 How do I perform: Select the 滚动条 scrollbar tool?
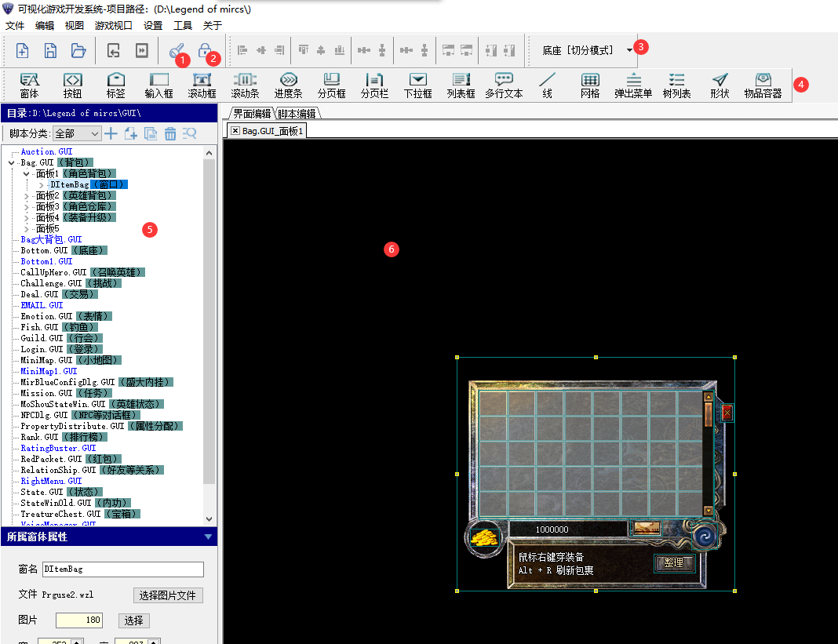click(x=245, y=86)
